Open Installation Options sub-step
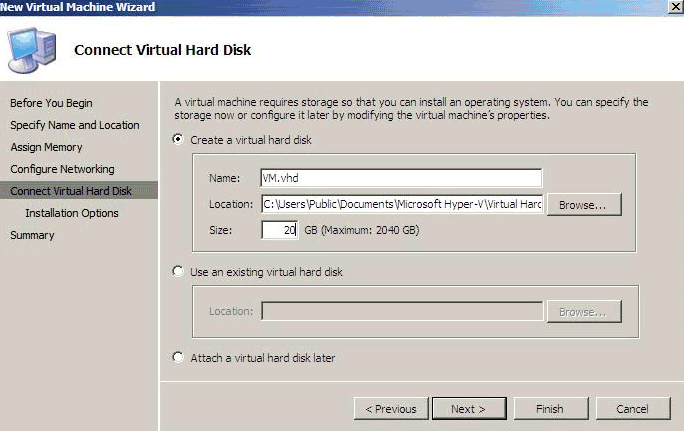The width and height of the screenshot is (684, 431). [72, 213]
